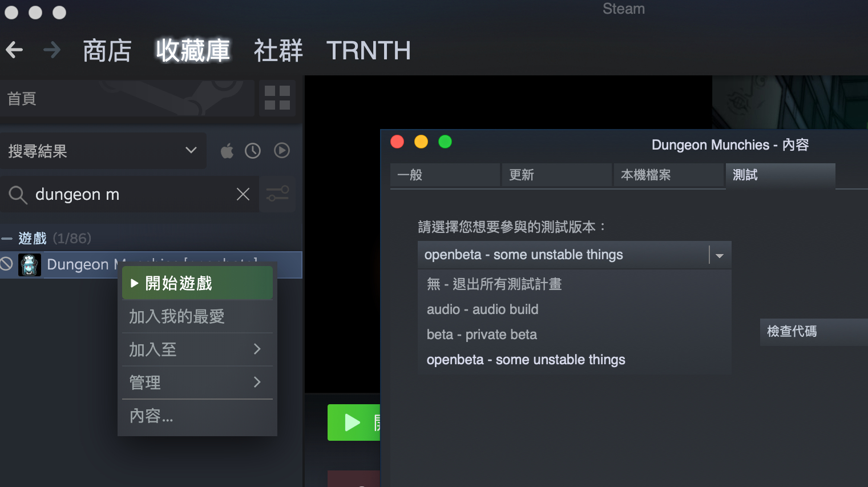Click the 檢查代碼 button
This screenshot has height=487, width=868.
(814, 332)
